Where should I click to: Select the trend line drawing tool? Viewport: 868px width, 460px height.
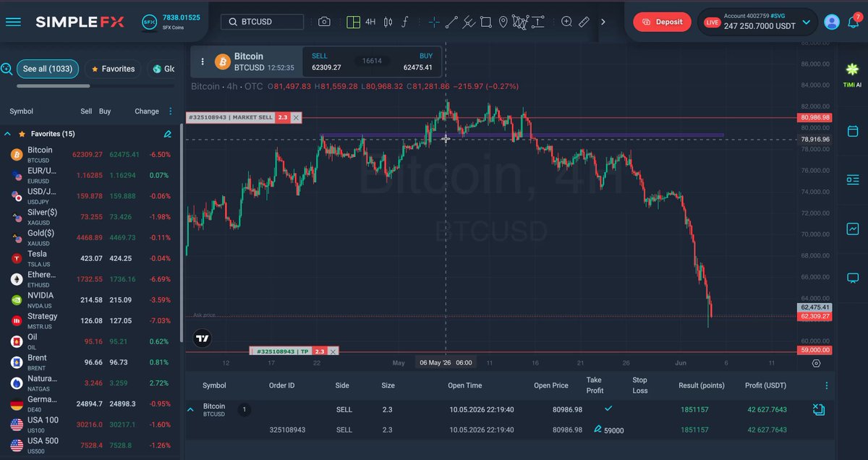(451, 22)
